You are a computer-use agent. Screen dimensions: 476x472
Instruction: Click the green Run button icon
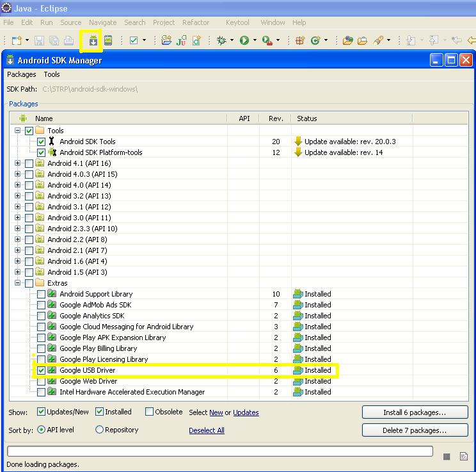[244, 40]
